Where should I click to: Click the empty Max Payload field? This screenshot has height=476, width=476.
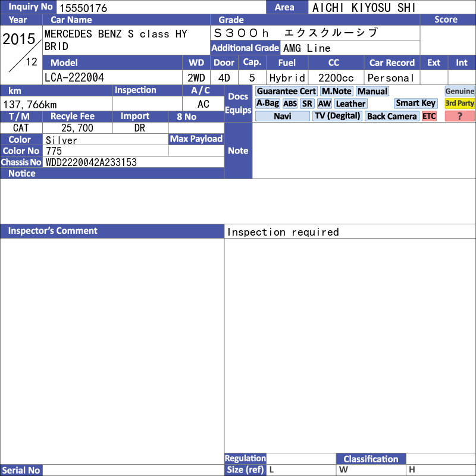pos(196,151)
